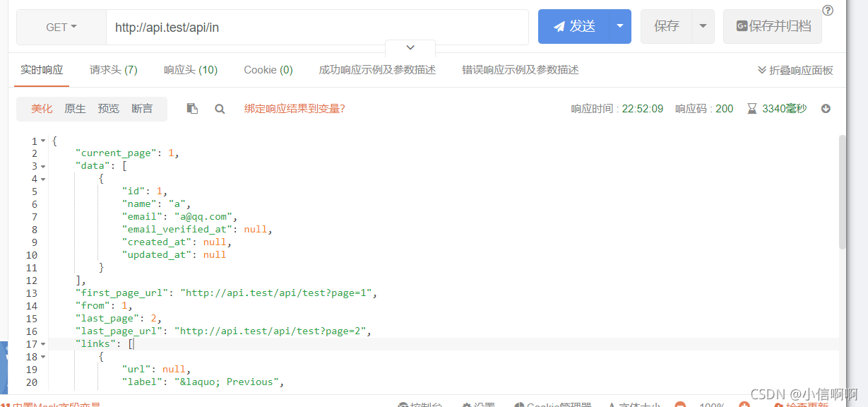
Task: Click 折叠响应面板 to fold response panel
Action: 795,71
